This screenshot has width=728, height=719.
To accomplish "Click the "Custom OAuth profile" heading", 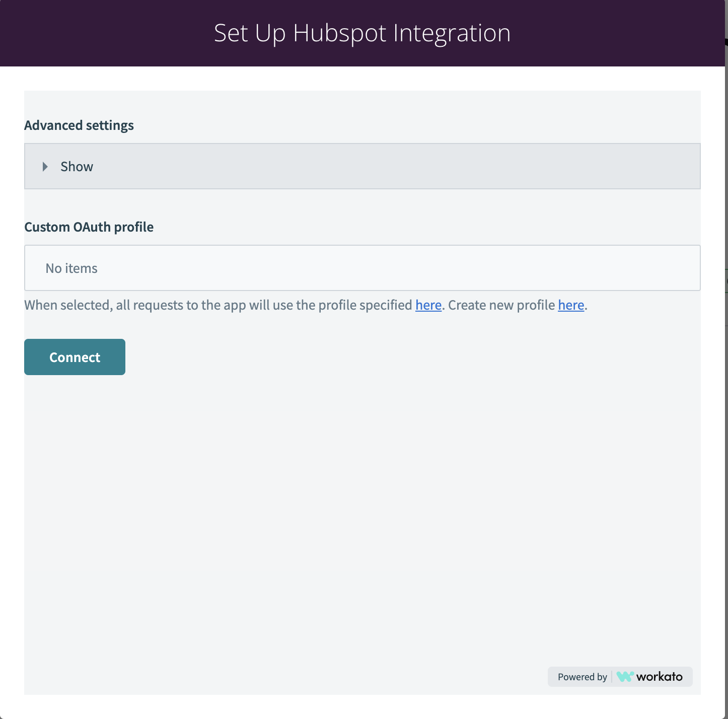I will click(x=89, y=227).
